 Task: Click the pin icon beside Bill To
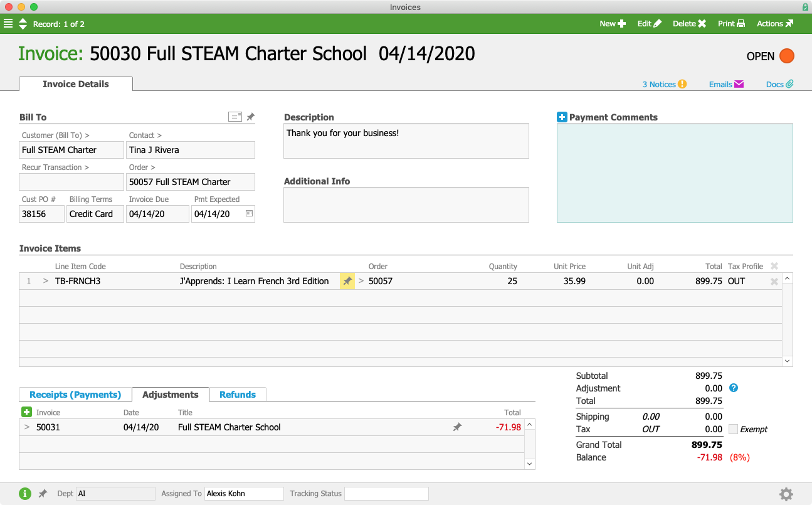point(250,117)
